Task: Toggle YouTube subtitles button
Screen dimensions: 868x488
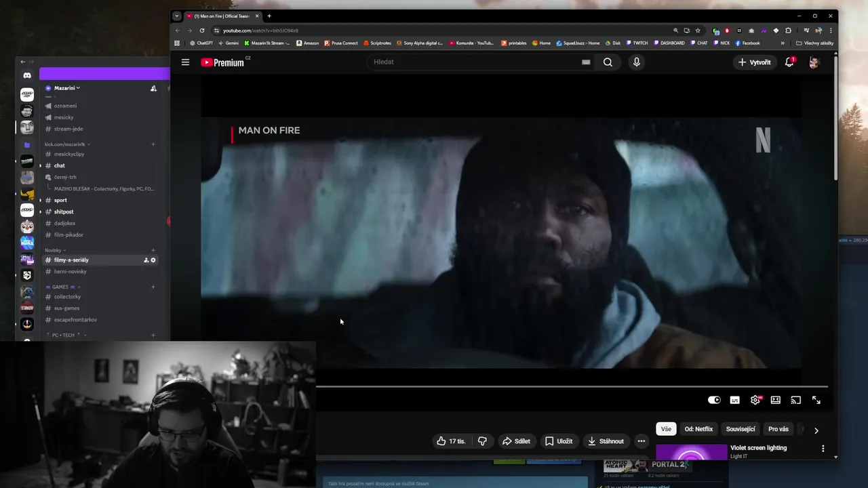Action: (x=734, y=401)
